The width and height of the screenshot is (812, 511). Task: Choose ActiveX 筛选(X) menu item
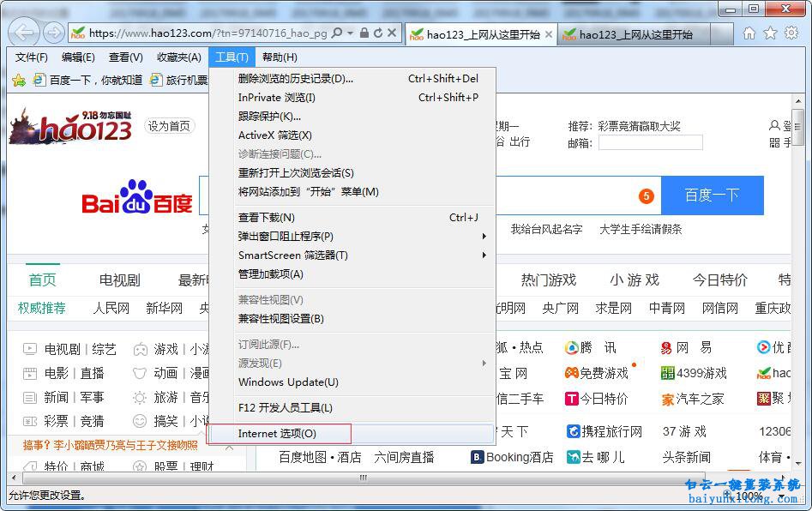[x=353, y=135]
